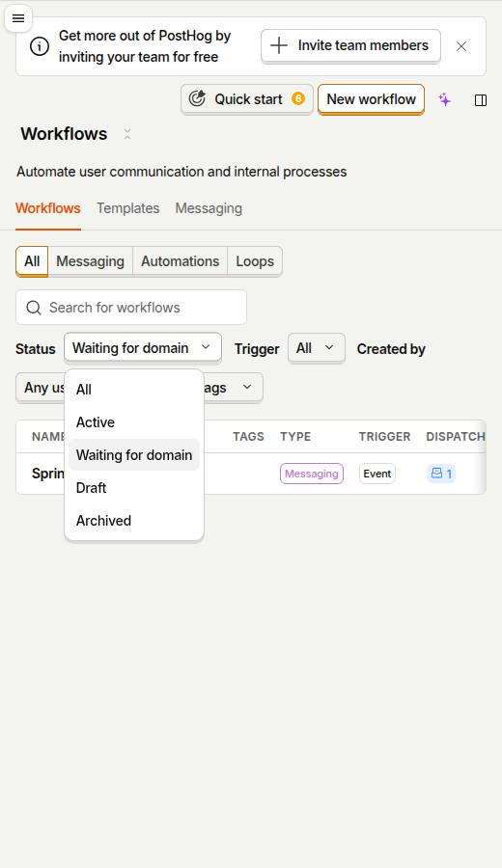Choose Archived in status menu
Image resolution: width=502 pixels, height=868 pixels.
tap(134, 521)
